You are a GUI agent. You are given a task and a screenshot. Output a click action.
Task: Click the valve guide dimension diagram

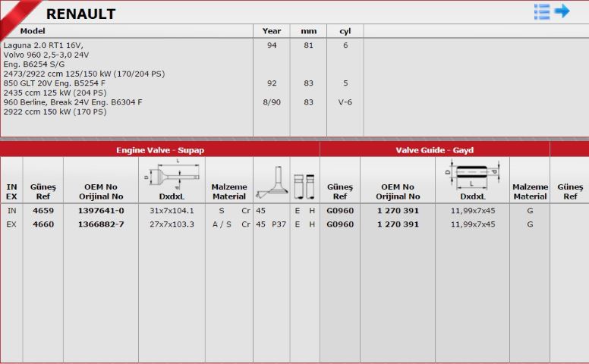point(473,175)
